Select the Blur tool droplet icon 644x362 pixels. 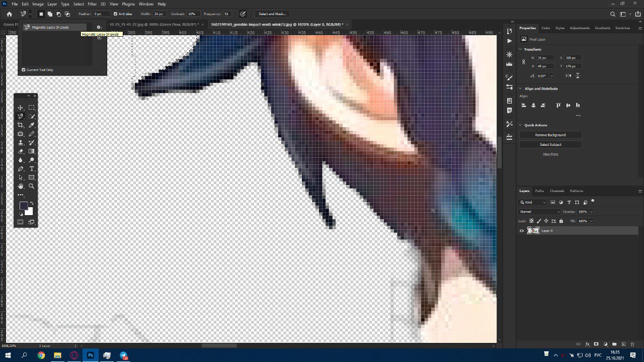21,160
